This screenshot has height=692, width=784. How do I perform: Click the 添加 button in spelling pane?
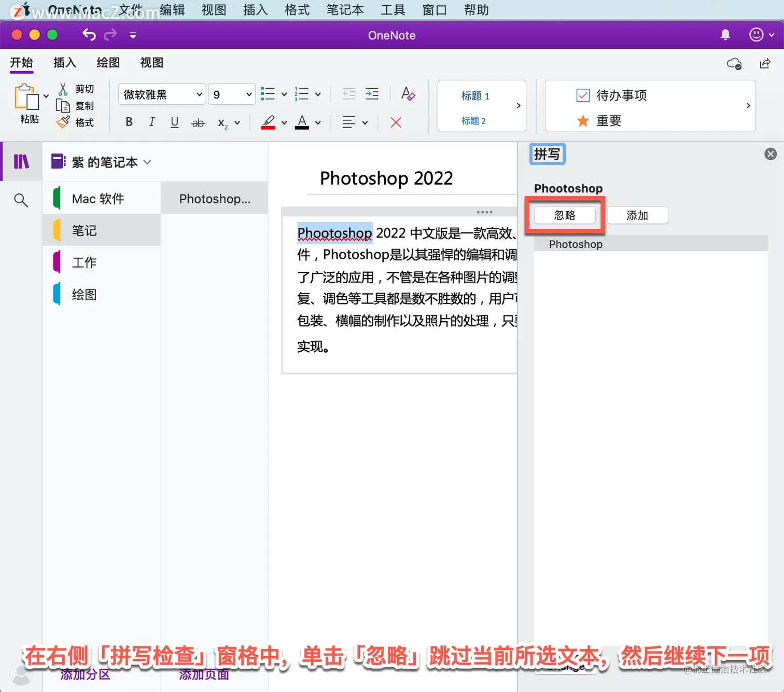[x=637, y=215]
